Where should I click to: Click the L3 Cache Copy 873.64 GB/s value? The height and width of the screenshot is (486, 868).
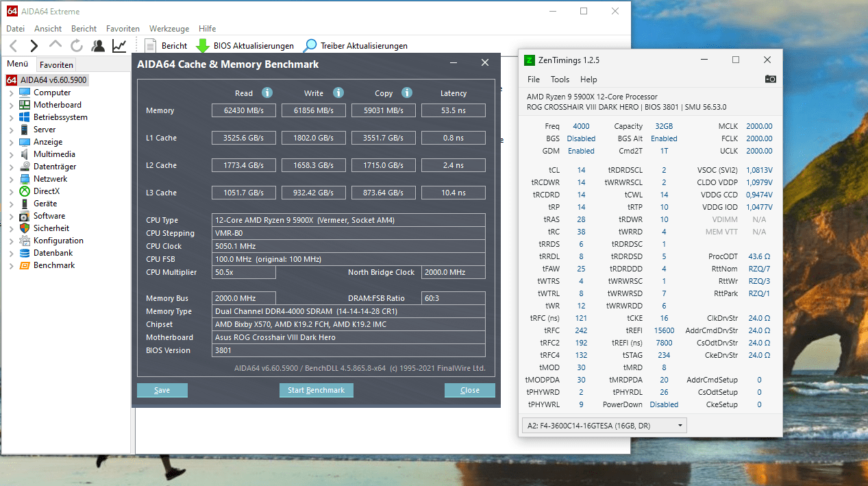(x=384, y=193)
